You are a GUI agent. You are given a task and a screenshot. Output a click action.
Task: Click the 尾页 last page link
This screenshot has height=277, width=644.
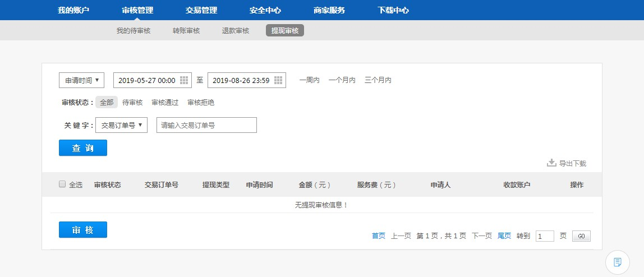[504, 236]
